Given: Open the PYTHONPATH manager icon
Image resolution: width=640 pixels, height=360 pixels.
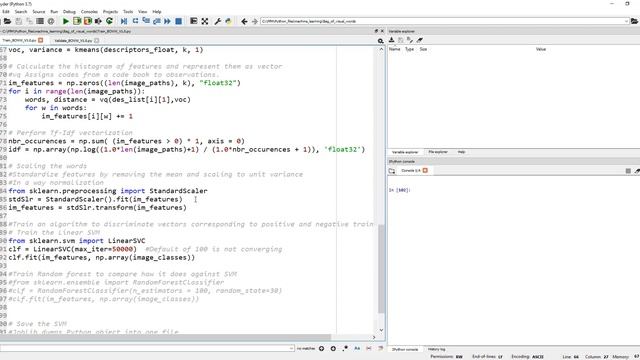Looking at the screenshot, I should [x=229, y=21].
